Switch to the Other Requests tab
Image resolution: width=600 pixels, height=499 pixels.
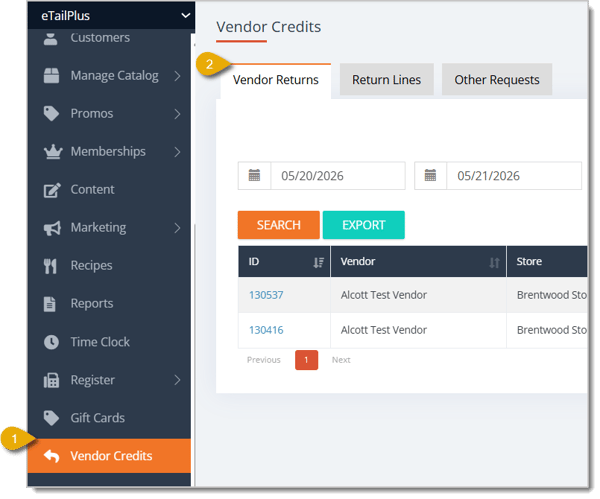click(497, 80)
